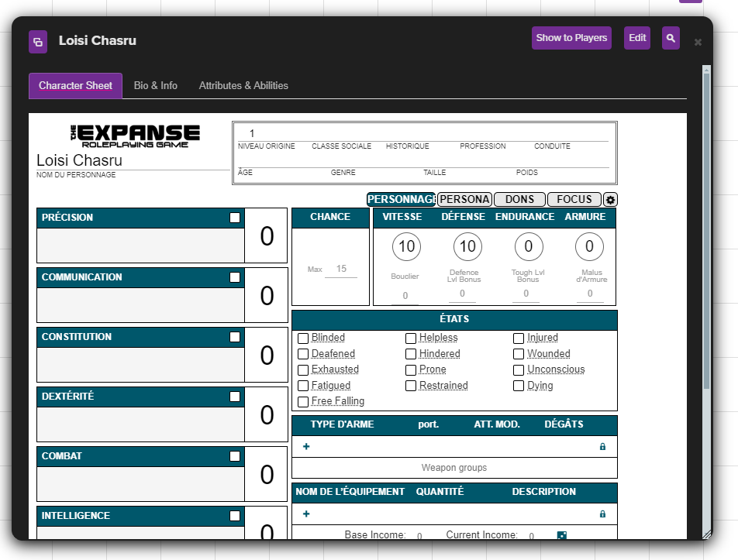Toggle the lock icon in equipment section
The image size is (738, 560).
click(602, 514)
